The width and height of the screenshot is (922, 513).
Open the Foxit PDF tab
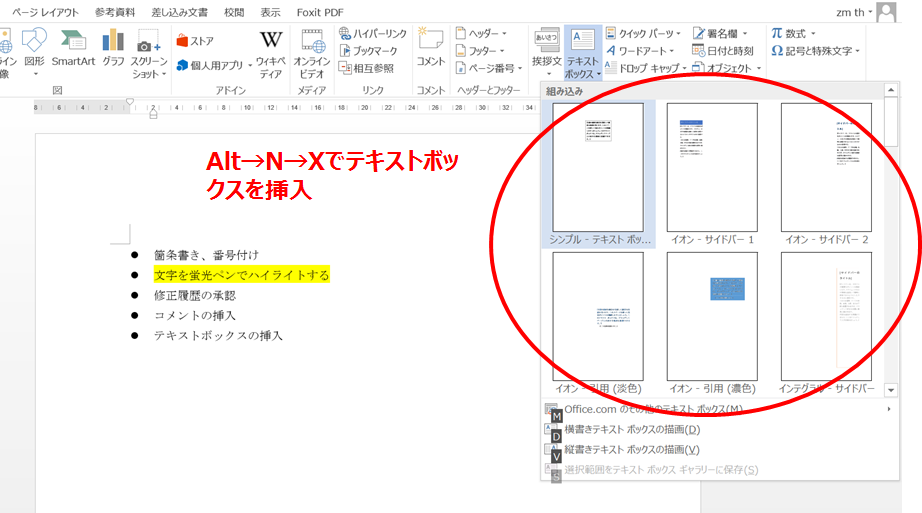tap(320, 12)
